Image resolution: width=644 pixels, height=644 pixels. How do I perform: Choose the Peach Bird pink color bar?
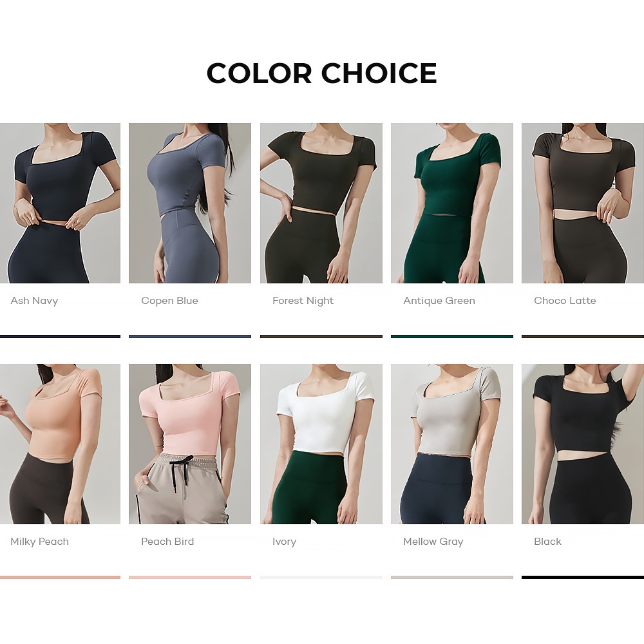(x=190, y=577)
